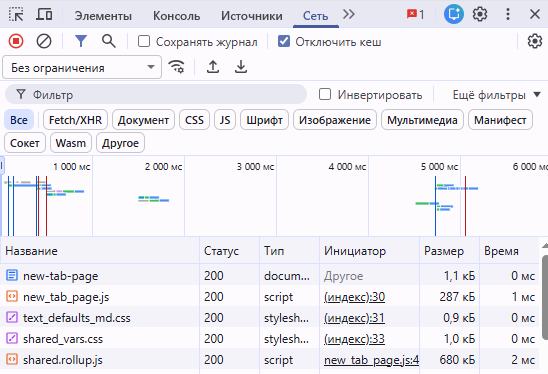Select the text_defaults_md.css request
Image resolution: width=548 pixels, height=374 pixels.
[270, 317]
